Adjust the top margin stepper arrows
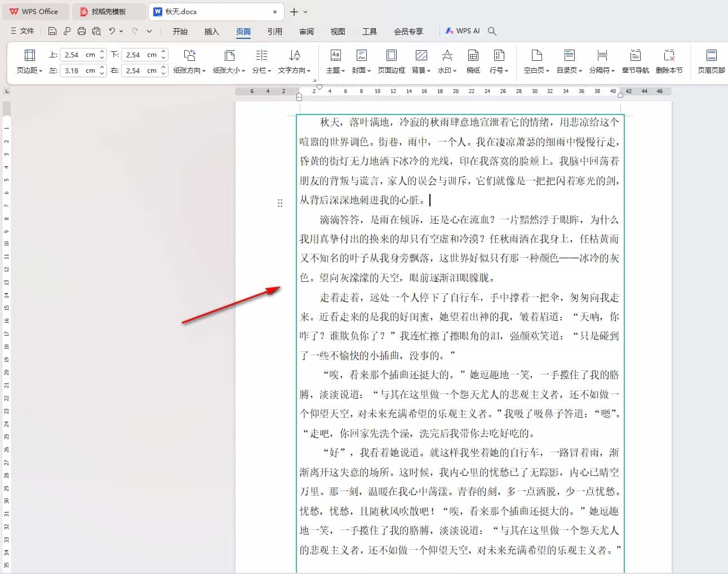The width and height of the screenshot is (728, 574). click(102, 55)
